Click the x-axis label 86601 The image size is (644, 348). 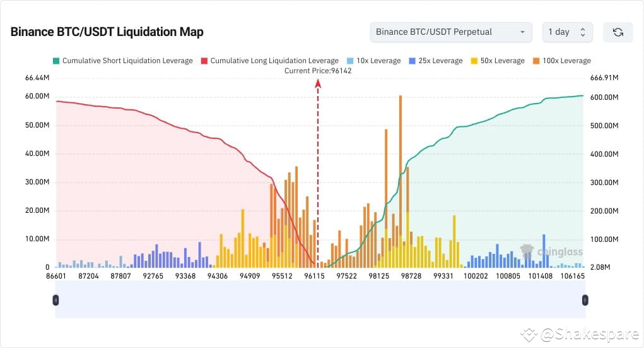click(x=56, y=276)
